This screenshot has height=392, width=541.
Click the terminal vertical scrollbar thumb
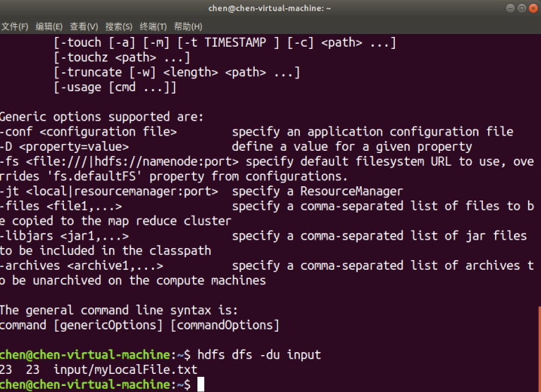[538, 347]
